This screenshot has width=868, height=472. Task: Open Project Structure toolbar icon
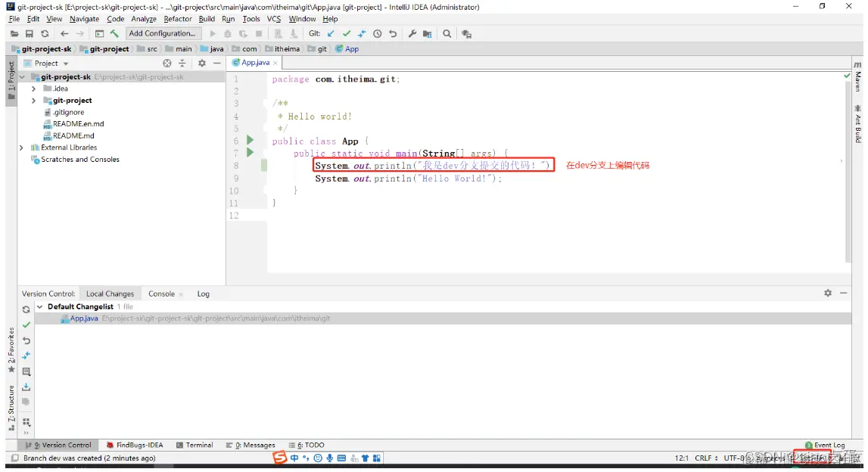(x=428, y=34)
